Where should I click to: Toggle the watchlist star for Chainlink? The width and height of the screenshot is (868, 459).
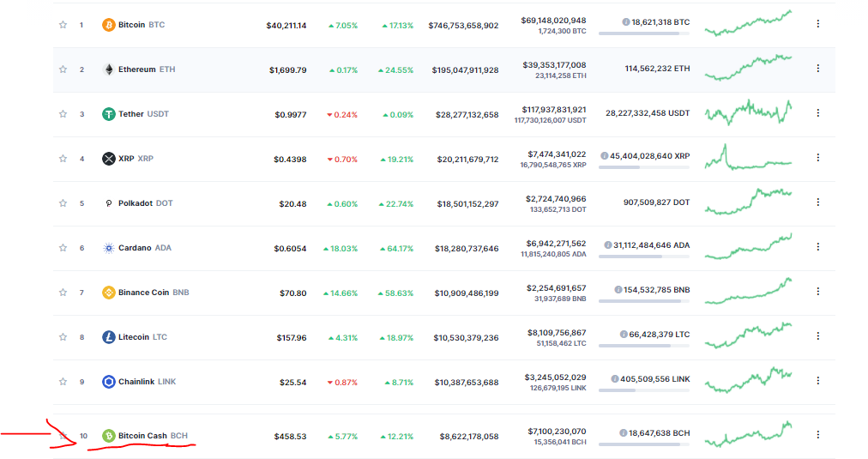click(x=63, y=382)
